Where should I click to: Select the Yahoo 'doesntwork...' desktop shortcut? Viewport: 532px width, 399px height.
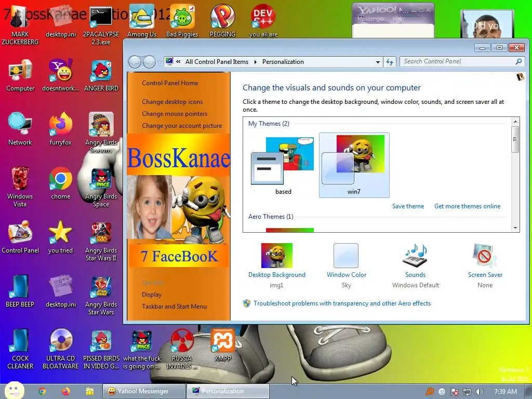[60, 75]
